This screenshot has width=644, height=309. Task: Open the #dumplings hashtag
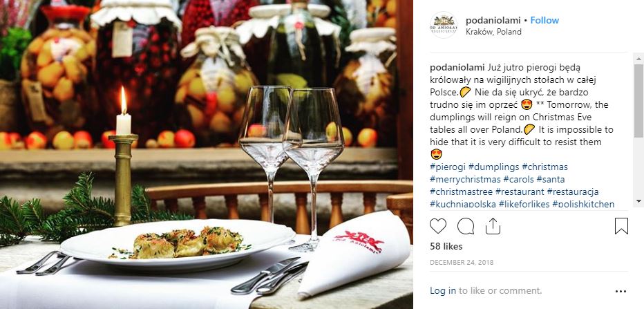point(493,167)
